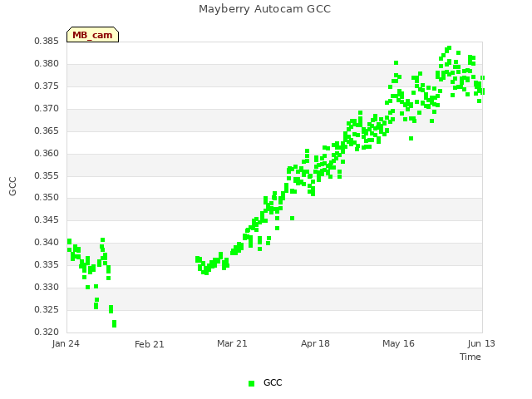This screenshot has width=532, height=399.
Task: Click the 0.360 y-axis value
Action: coord(47,153)
